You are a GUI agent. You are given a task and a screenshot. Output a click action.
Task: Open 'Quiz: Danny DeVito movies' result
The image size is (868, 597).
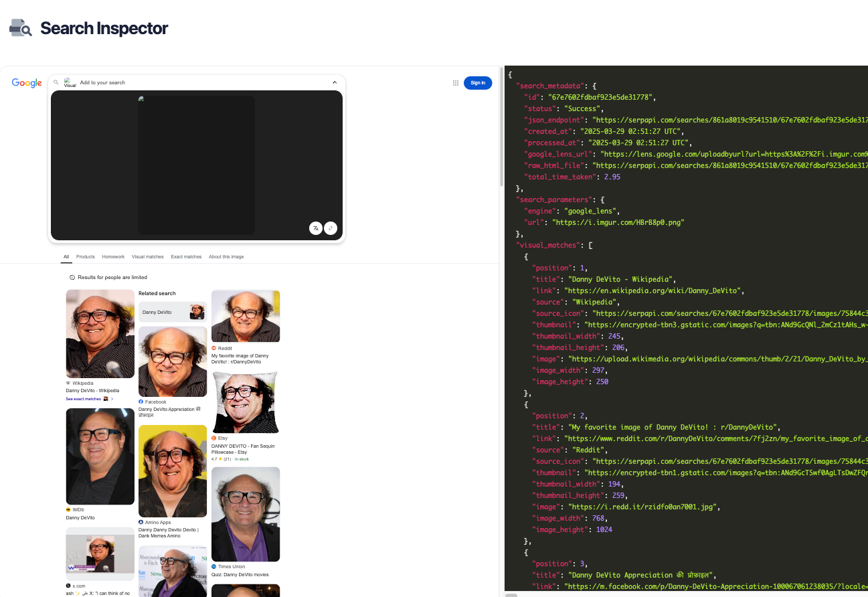[x=240, y=574]
